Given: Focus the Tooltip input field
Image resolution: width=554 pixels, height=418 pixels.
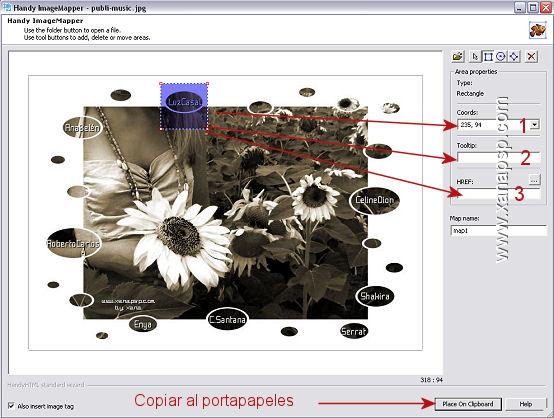Looking at the screenshot, I should [x=499, y=157].
